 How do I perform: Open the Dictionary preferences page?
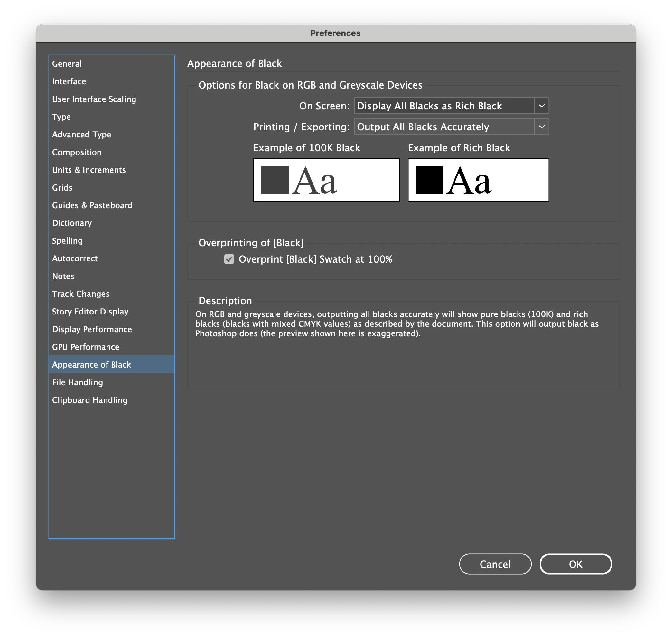click(72, 223)
